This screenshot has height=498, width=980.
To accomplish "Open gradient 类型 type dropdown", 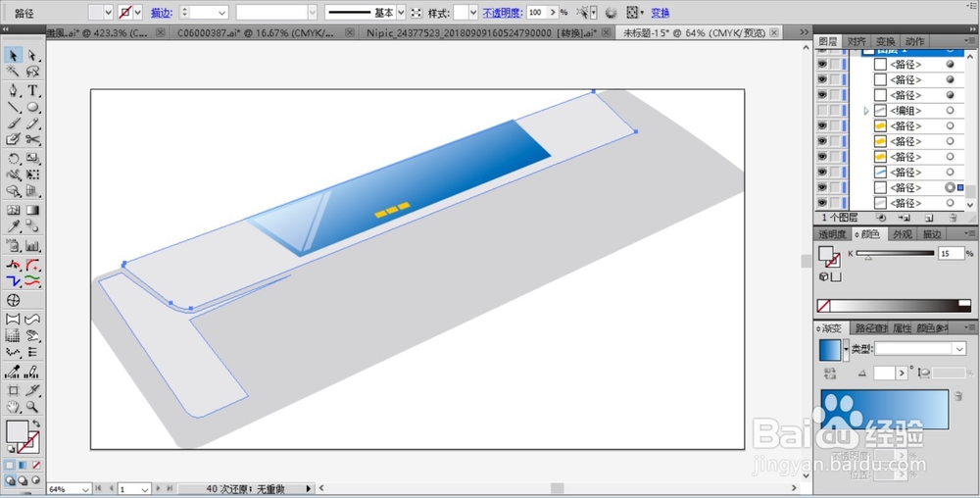I will (x=959, y=349).
